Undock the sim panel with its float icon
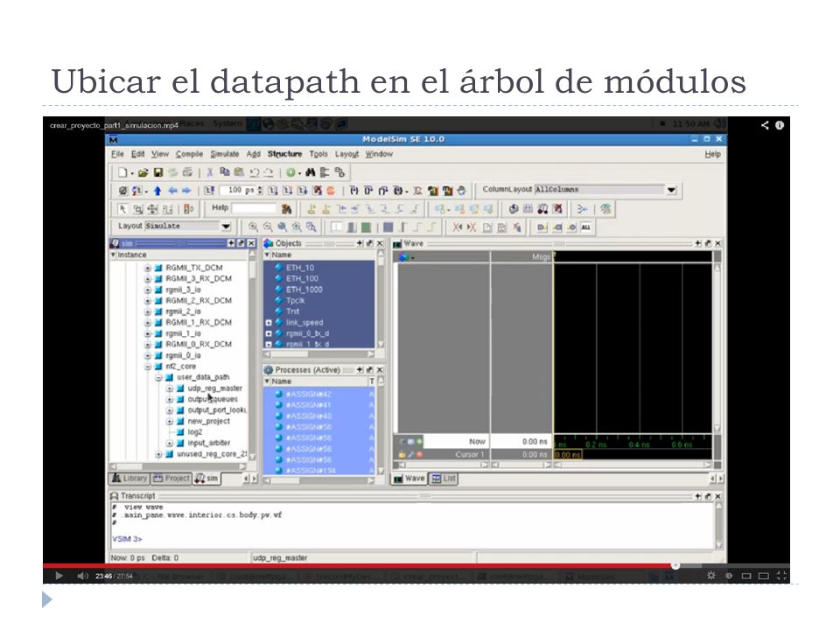This screenshot has width=840, height=630. (241, 243)
